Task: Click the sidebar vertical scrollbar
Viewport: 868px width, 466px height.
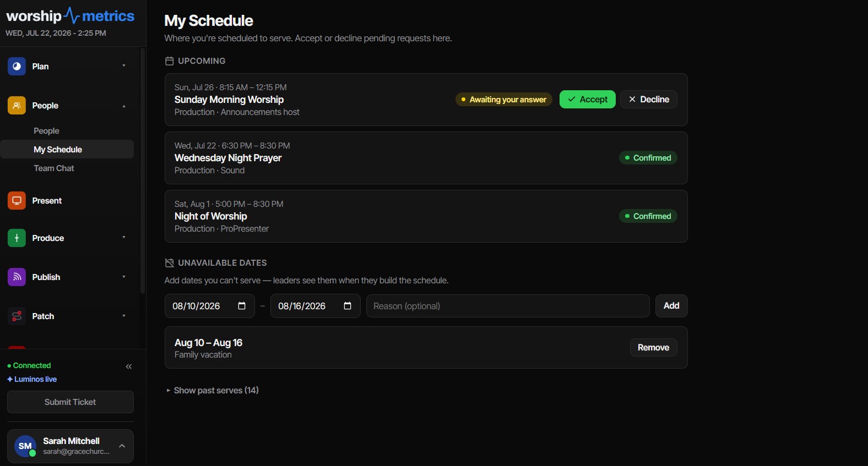Action: click(143, 171)
